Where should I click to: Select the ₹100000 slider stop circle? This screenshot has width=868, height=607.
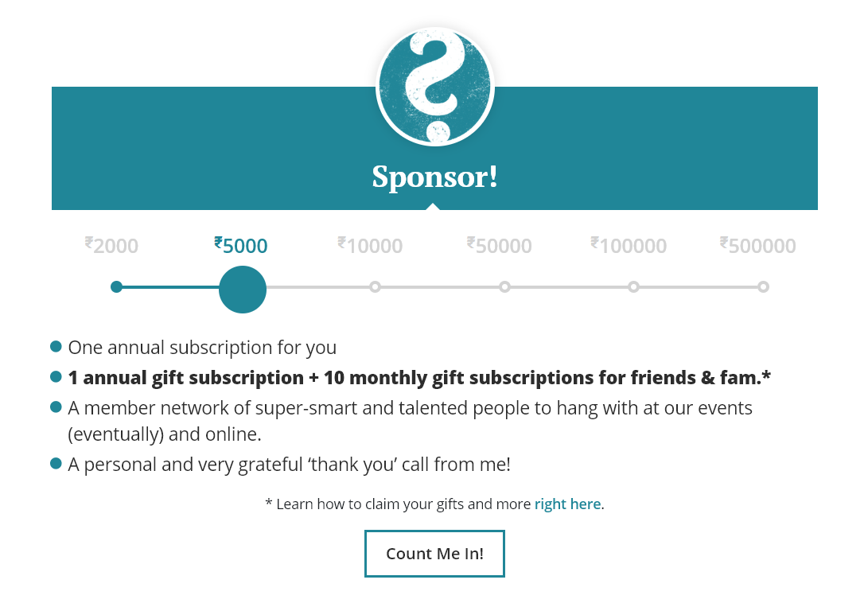pos(633,286)
